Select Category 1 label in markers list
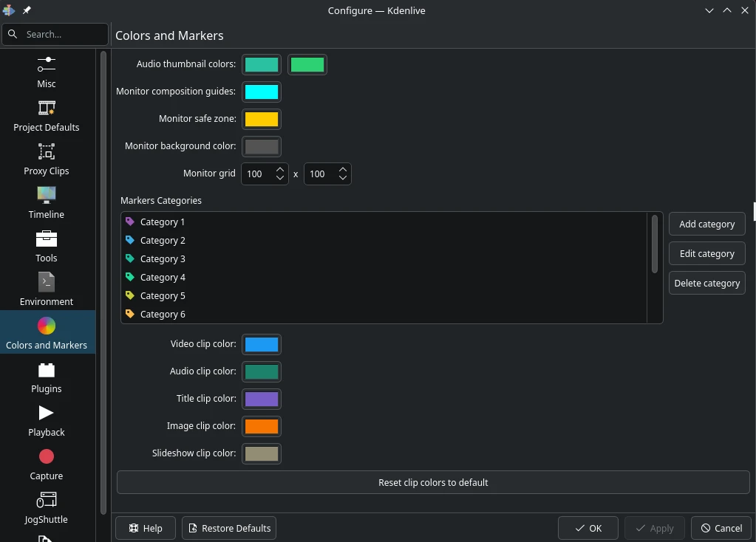 [163, 222]
